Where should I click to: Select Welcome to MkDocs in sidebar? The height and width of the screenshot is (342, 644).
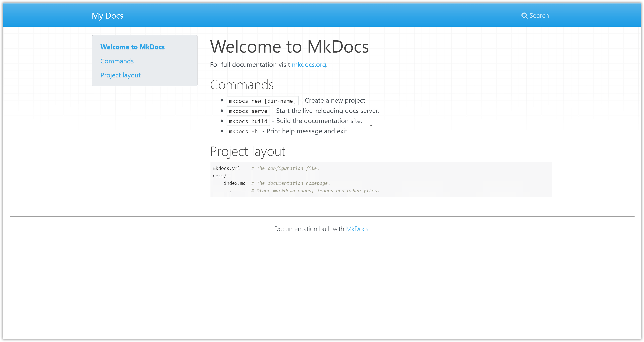click(132, 47)
